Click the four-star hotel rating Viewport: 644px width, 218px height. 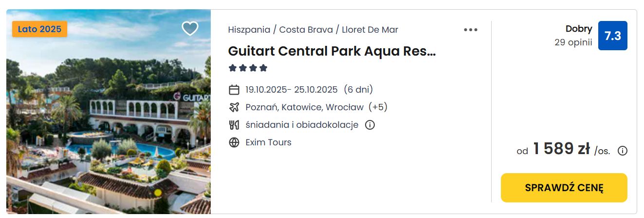tap(248, 68)
